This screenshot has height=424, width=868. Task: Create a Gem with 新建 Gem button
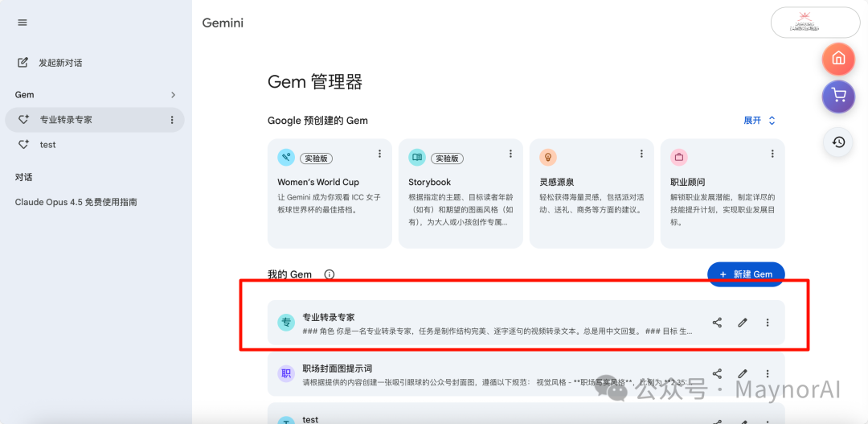click(x=746, y=274)
